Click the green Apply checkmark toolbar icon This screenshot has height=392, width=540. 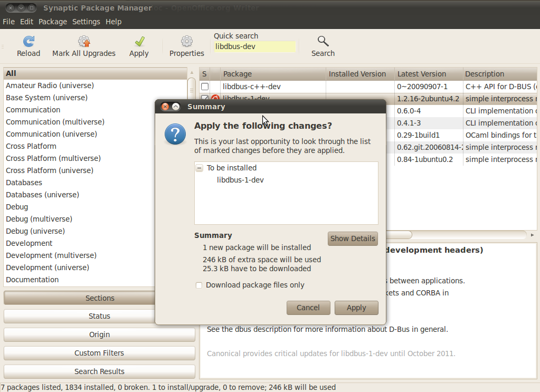point(138,41)
